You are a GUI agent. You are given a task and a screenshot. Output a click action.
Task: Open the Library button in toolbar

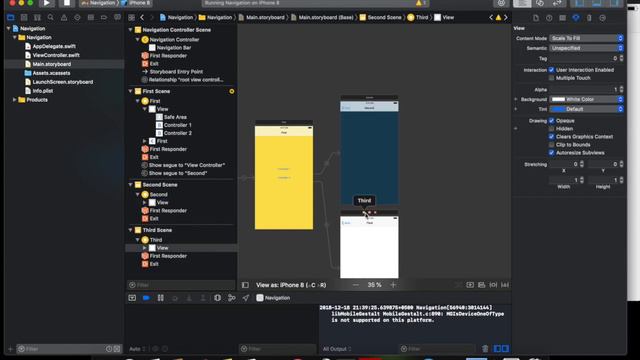click(x=501, y=3)
